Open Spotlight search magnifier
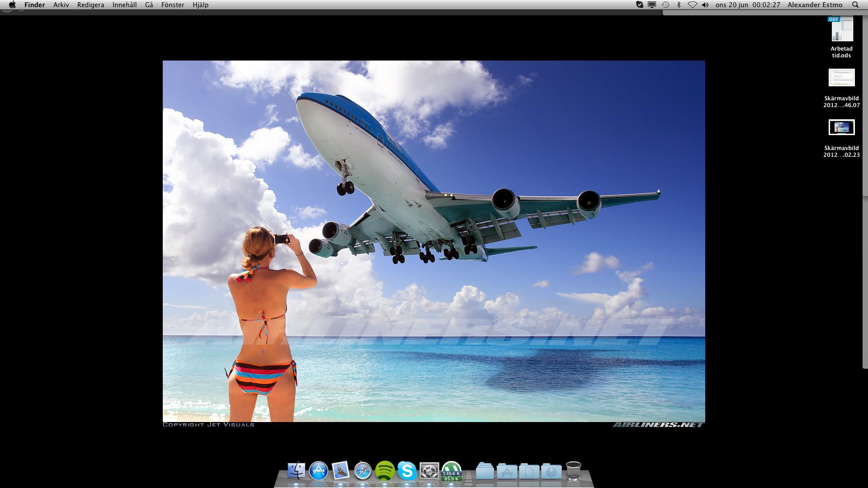The image size is (868, 488). [x=855, y=5]
